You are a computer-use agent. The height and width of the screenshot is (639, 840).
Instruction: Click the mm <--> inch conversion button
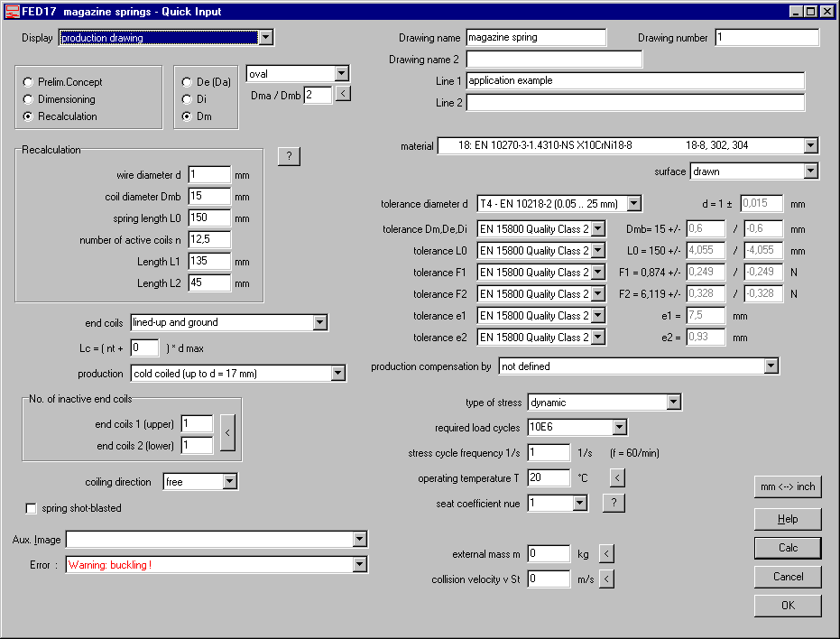(x=788, y=486)
